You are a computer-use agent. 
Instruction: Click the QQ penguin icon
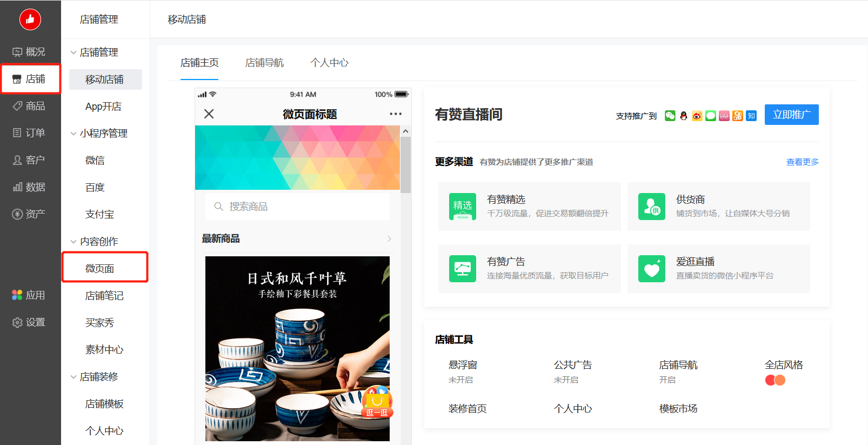click(684, 116)
